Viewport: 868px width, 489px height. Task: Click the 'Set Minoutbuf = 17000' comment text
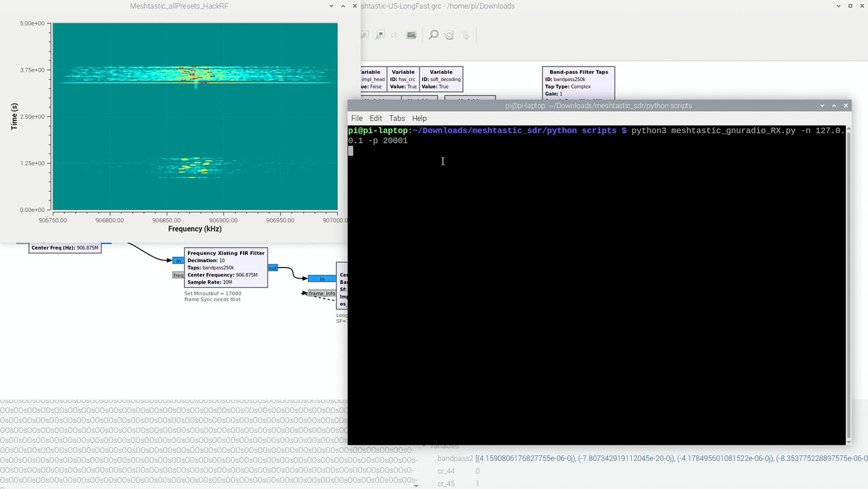pyautogui.click(x=213, y=294)
